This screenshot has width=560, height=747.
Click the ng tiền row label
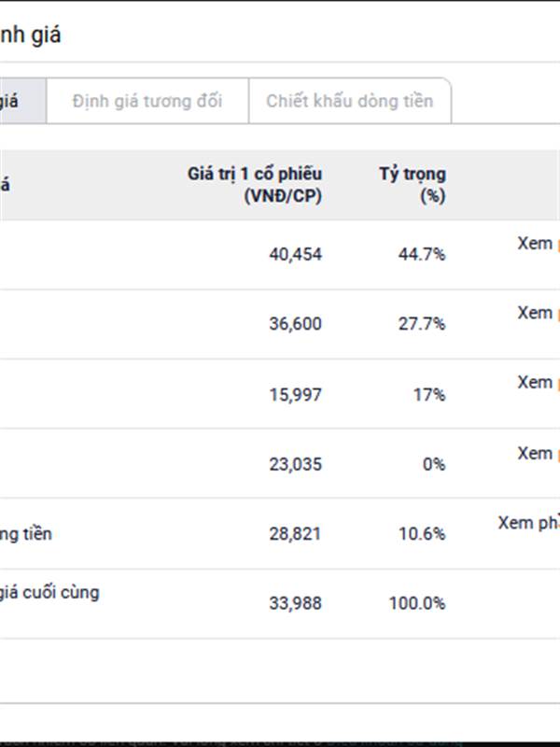coord(26,534)
